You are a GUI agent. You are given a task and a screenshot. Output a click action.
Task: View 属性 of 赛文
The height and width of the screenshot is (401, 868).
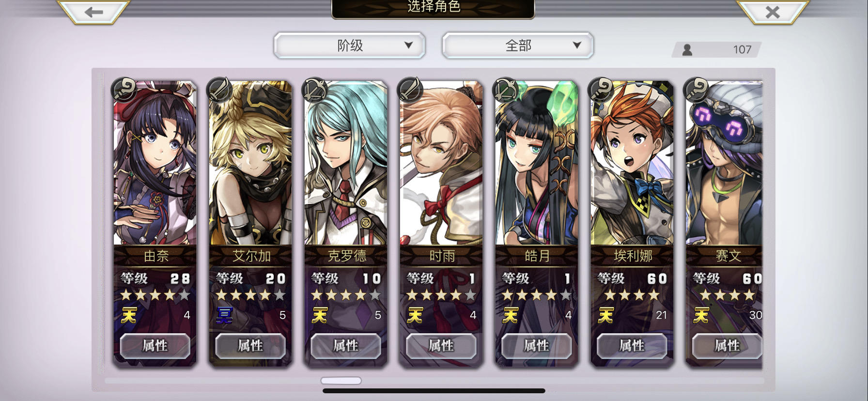[727, 346]
